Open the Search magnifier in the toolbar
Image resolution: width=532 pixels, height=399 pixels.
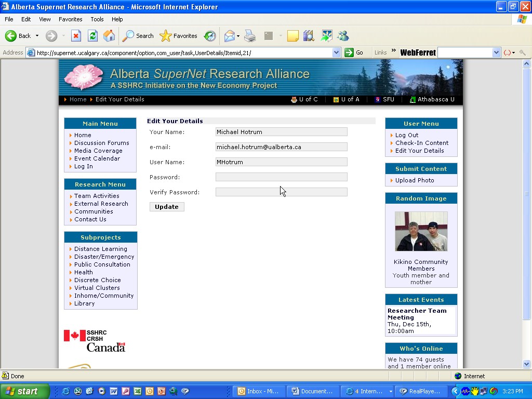(x=128, y=36)
